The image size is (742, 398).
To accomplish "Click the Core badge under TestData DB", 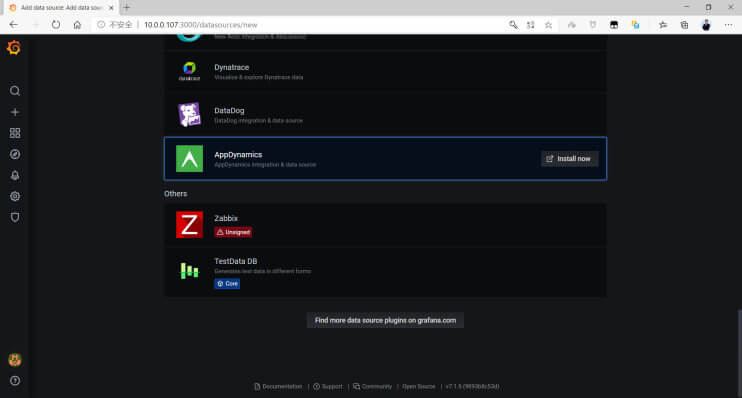I will 227,284.
